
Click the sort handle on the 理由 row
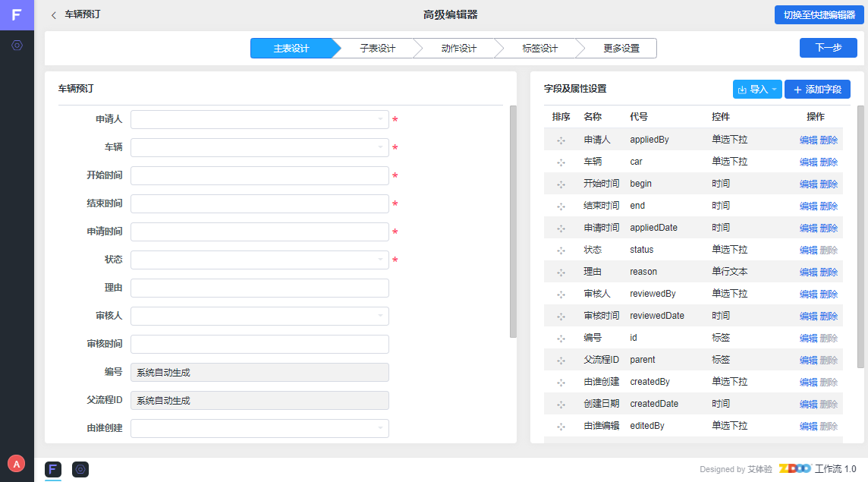pyautogui.click(x=561, y=273)
